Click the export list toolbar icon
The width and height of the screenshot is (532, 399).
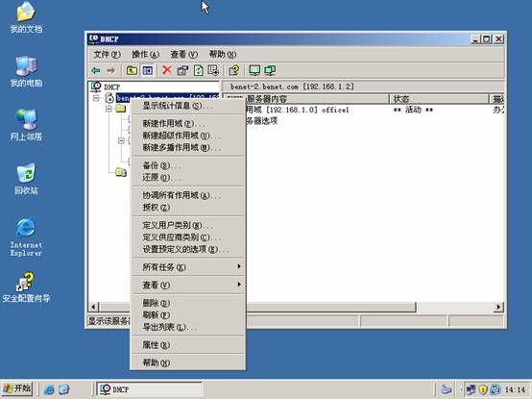coord(213,70)
